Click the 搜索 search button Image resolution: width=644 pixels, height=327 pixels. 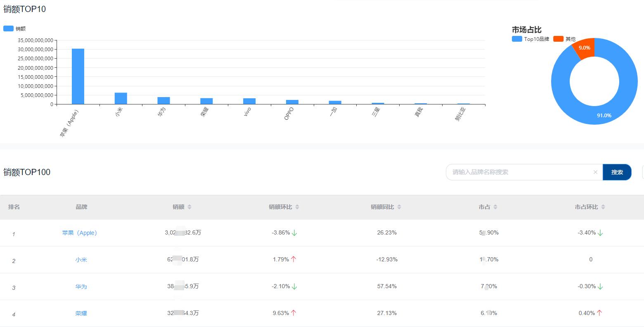click(617, 172)
